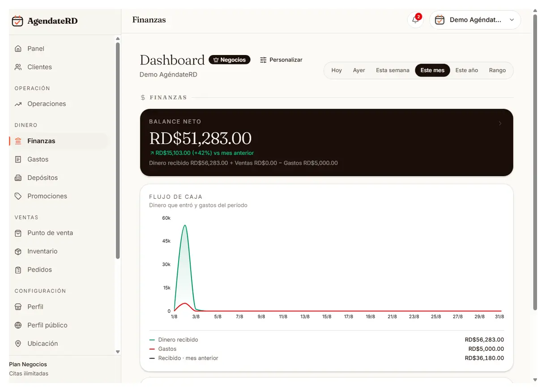This screenshot has width=546, height=392.
Task: Open Clientes in the sidebar
Action: (x=59, y=67)
